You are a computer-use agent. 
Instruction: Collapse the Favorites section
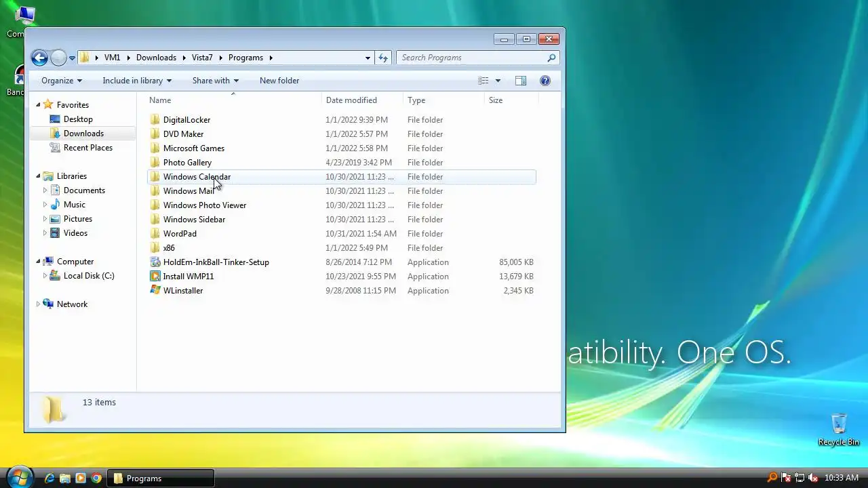[x=38, y=105]
